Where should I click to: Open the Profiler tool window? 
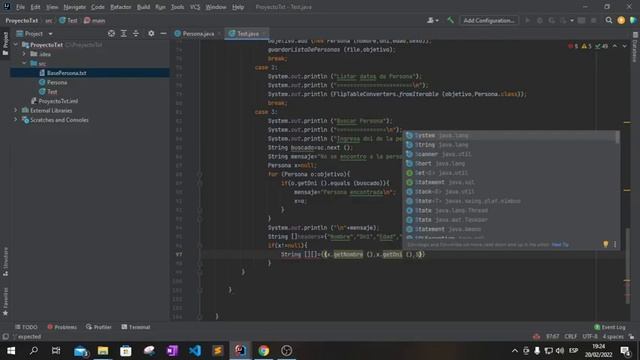99,327
